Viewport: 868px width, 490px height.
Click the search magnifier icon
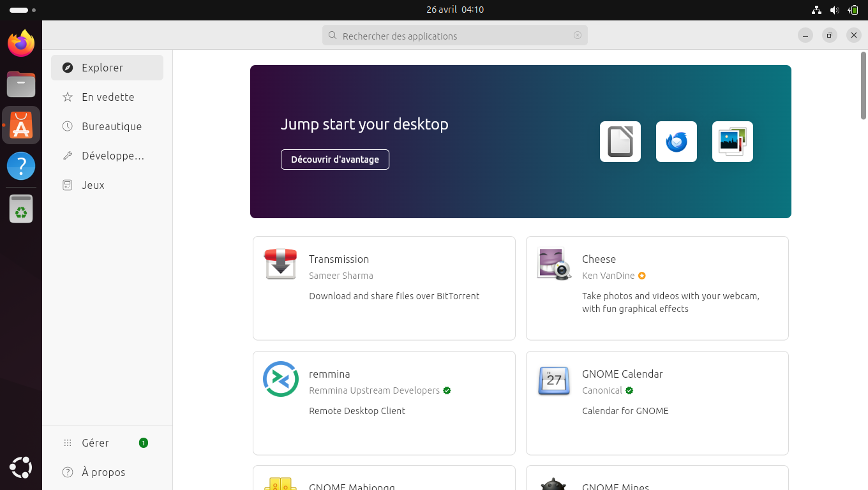[x=333, y=36]
